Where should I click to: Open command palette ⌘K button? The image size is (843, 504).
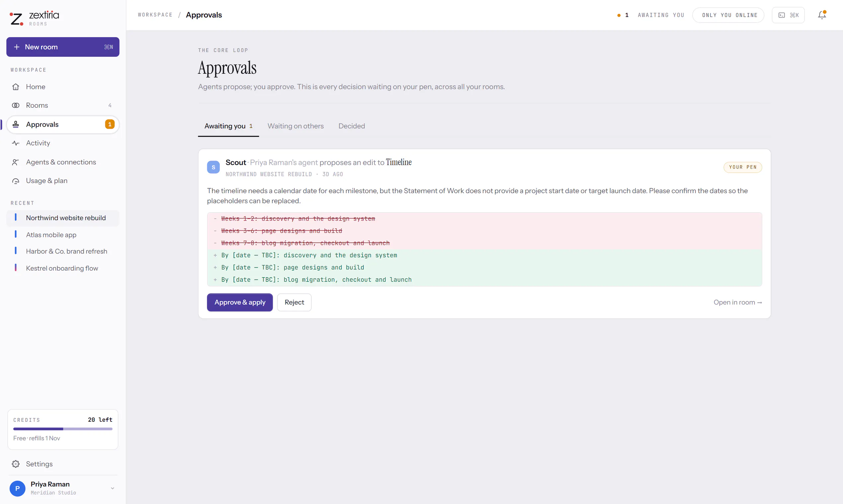(788, 15)
